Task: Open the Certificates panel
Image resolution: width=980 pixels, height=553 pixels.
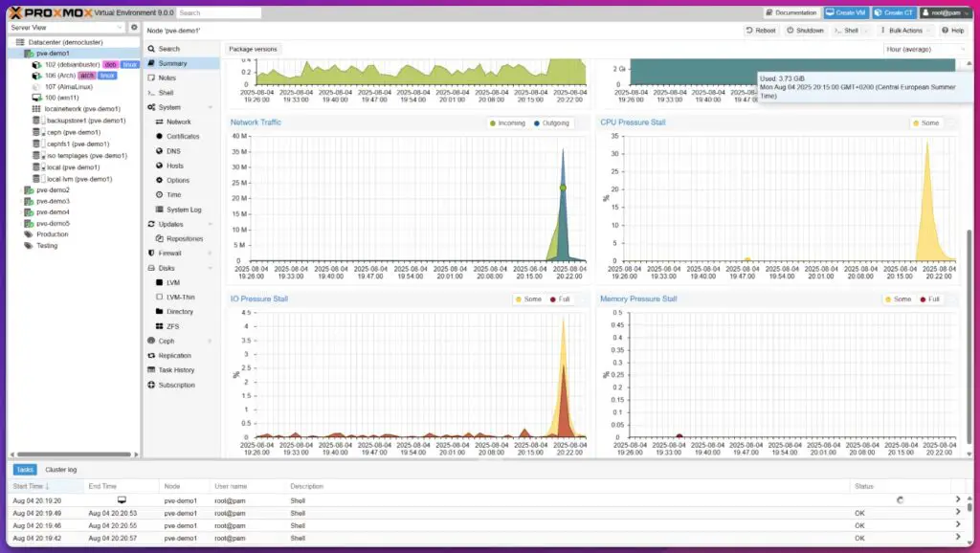Action: (181, 136)
